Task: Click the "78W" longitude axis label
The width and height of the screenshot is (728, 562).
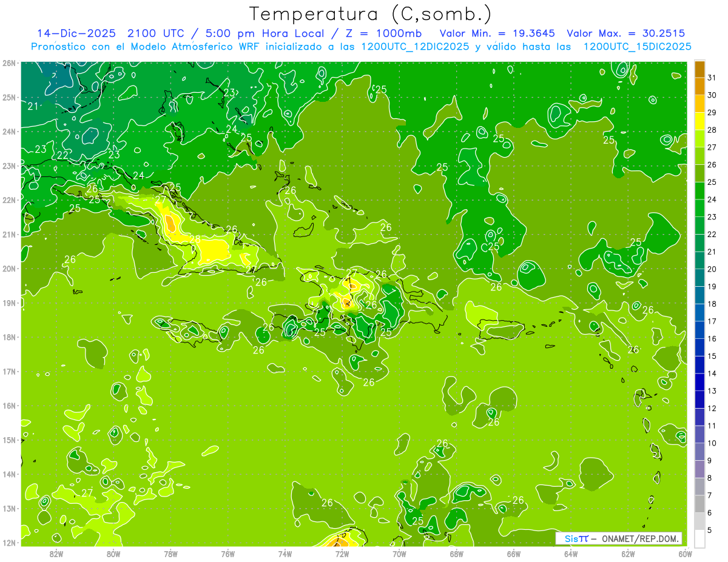Action: click(x=170, y=554)
